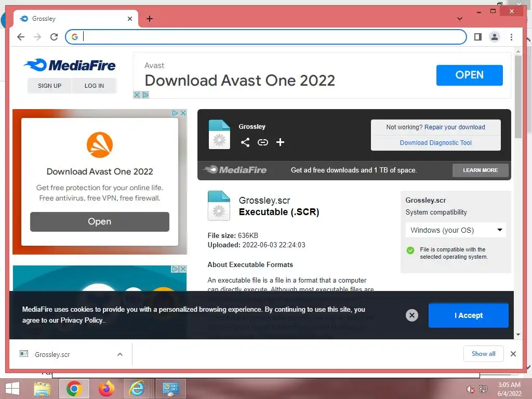Click the browser forward arrow

click(37, 37)
